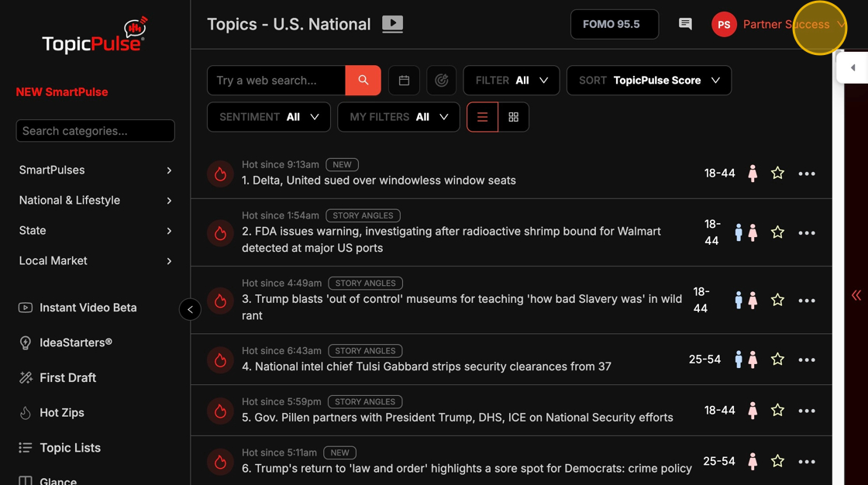868x485 pixels.
Task: Star the Gov. Pillen partners story
Action: coord(778,411)
